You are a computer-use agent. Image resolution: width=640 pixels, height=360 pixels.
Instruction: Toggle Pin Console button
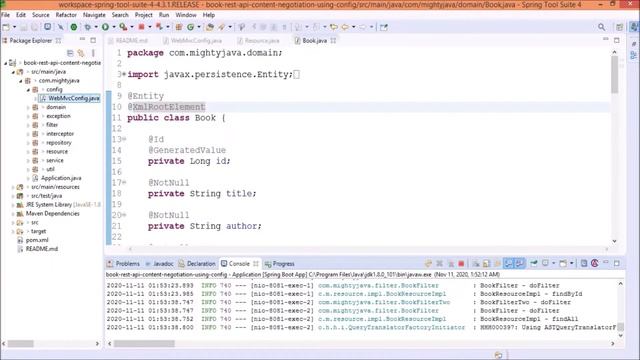(x=534, y=263)
